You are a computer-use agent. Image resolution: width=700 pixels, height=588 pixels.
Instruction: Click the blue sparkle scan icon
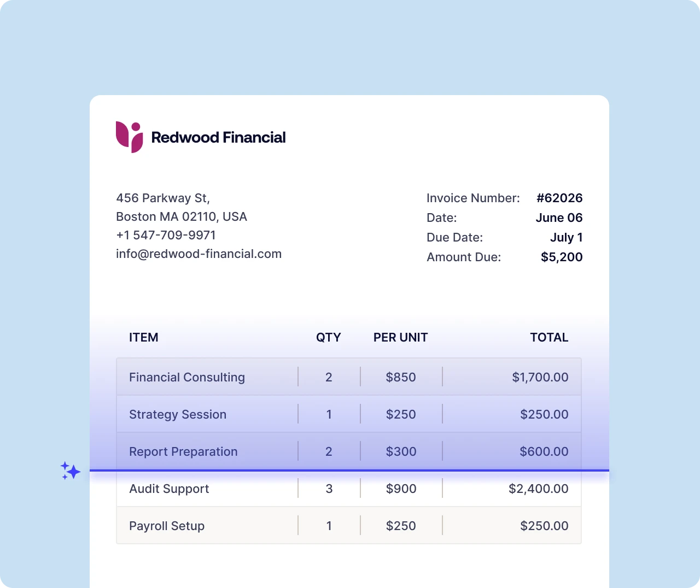71,471
